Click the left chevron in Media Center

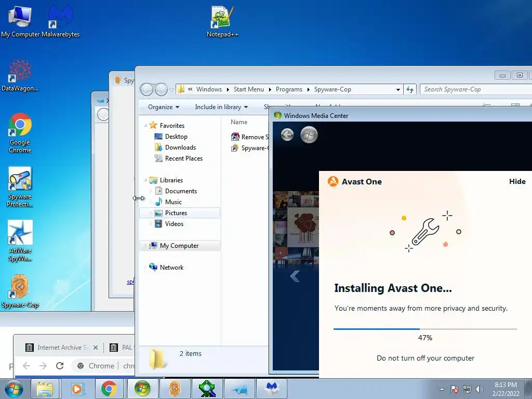(295, 276)
